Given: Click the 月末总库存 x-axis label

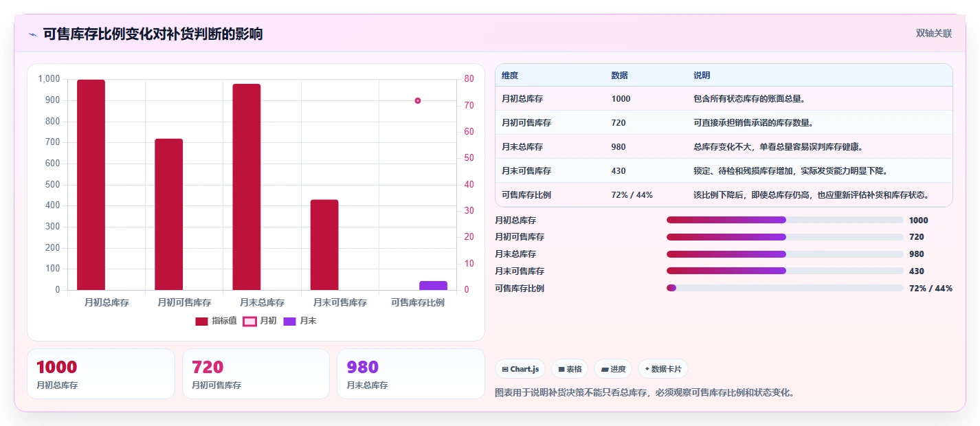Looking at the screenshot, I should 262,302.
